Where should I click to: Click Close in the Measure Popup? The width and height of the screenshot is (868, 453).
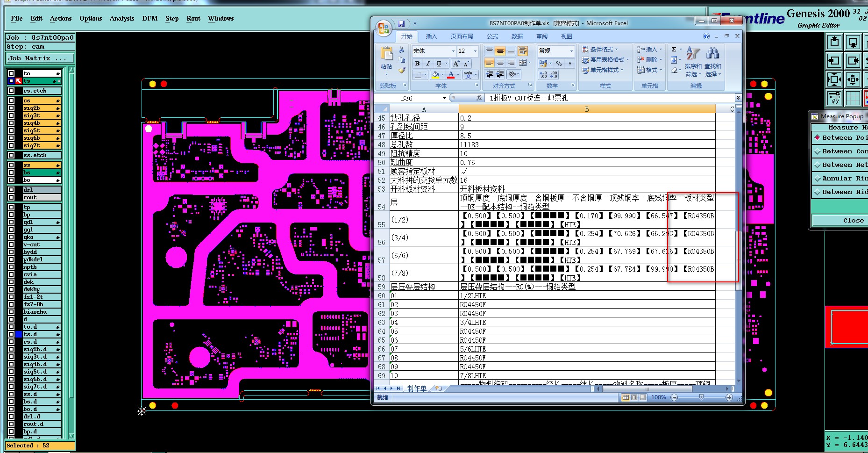tap(840, 221)
